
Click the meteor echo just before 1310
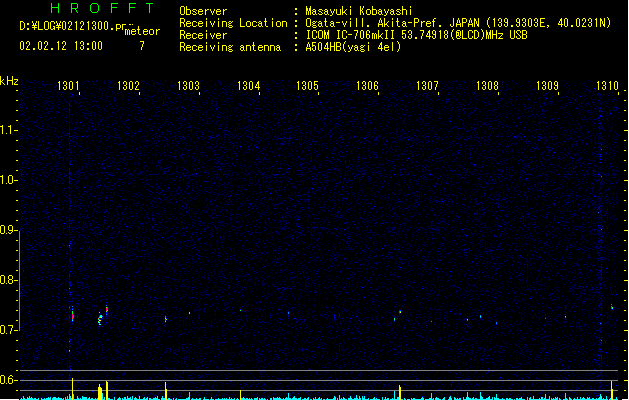pyautogui.click(x=612, y=307)
